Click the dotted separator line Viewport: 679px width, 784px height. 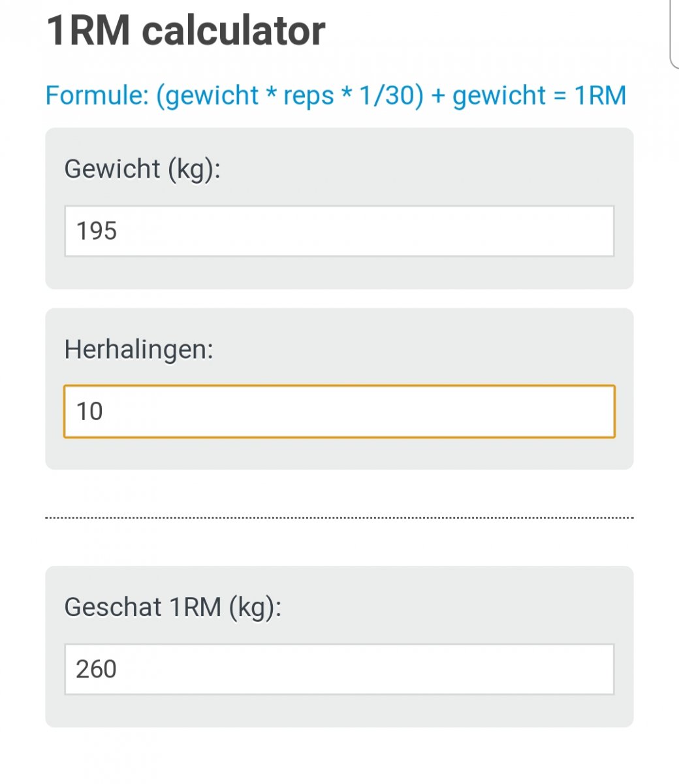pyautogui.click(x=339, y=517)
